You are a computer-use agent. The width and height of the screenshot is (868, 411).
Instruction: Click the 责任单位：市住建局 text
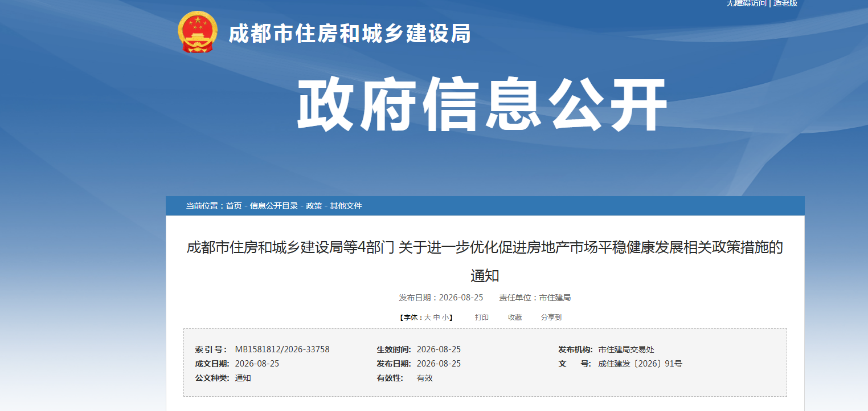tap(535, 298)
